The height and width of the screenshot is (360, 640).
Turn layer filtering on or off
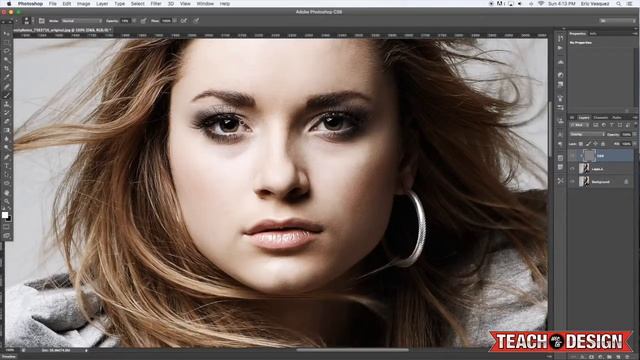click(x=636, y=124)
